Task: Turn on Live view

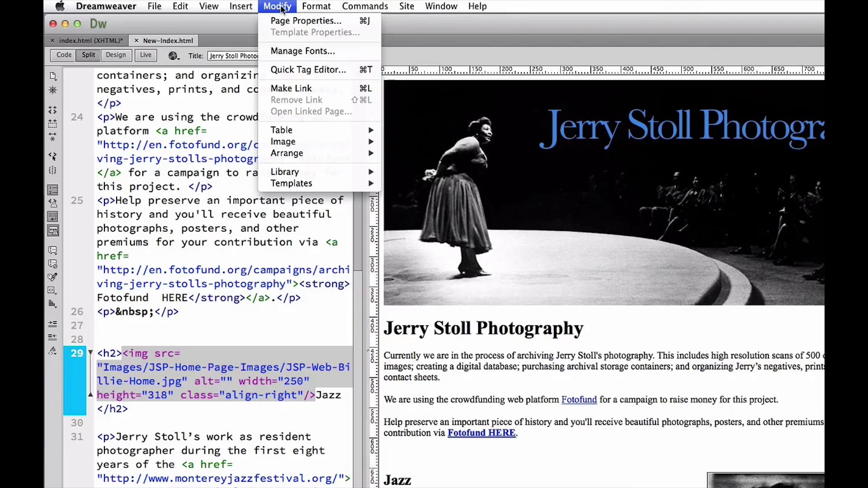Action: tap(146, 55)
